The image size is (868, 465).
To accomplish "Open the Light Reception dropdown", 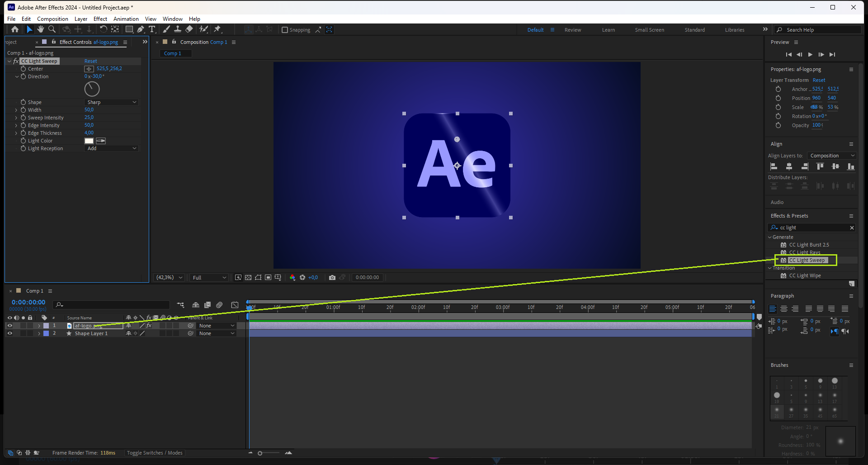I will 111,148.
